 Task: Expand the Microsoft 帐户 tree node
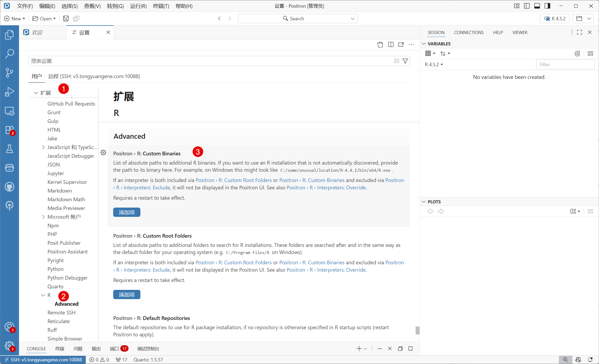(x=43, y=217)
